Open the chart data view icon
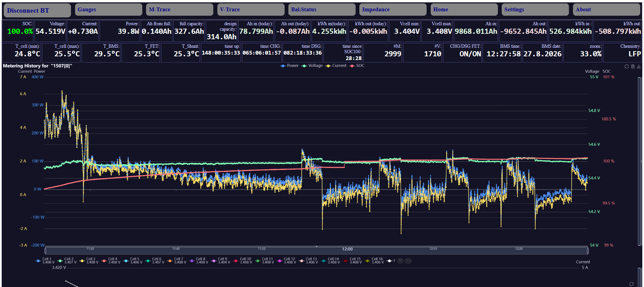The height and width of the screenshot is (287, 644). click(633, 67)
